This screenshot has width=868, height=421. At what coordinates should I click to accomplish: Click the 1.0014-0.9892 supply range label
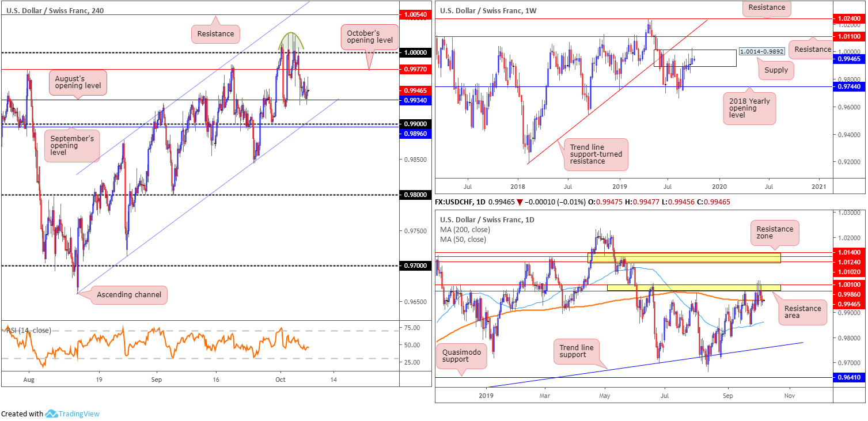[x=761, y=51]
